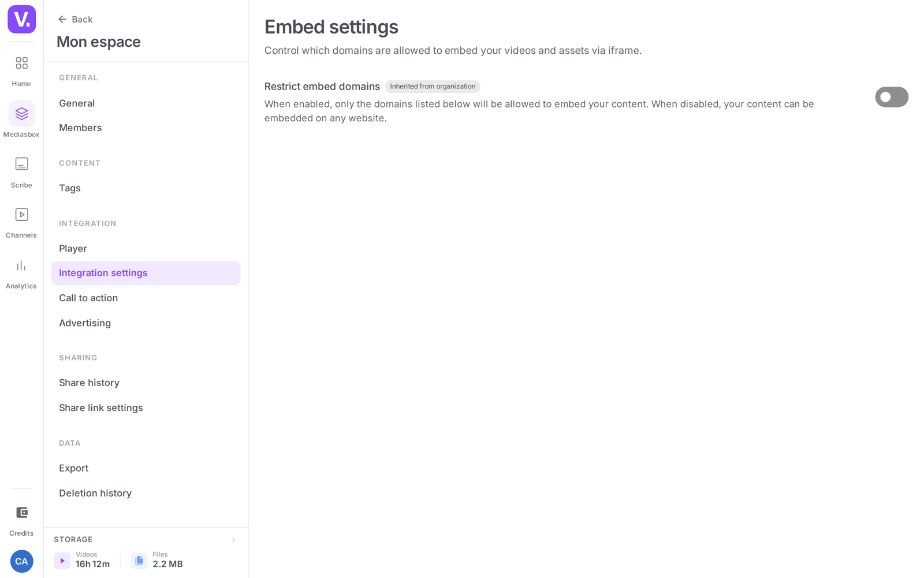Open the Analytics bar chart icon
924x578 pixels.
coord(21,265)
